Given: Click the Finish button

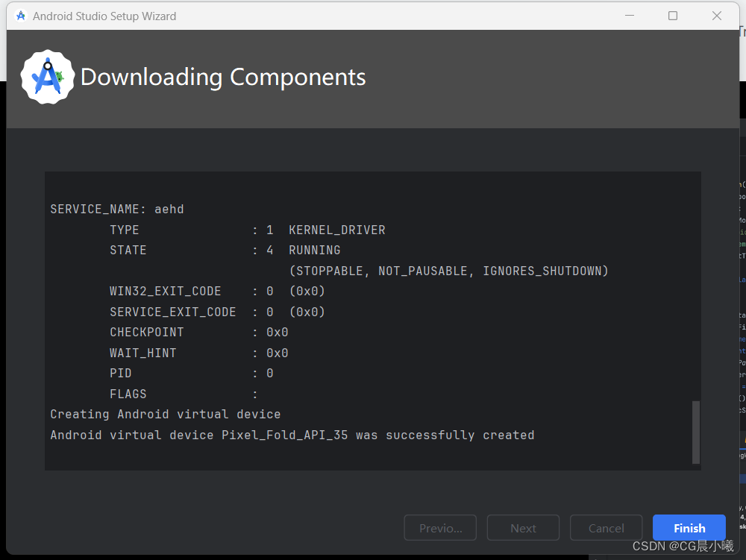Looking at the screenshot, I should click(689, 528).
